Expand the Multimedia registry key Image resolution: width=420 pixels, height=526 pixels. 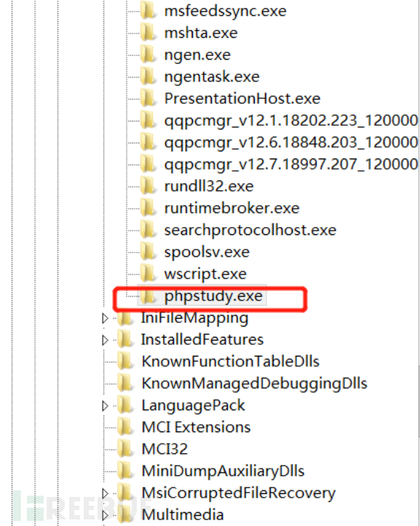(105, 515)
